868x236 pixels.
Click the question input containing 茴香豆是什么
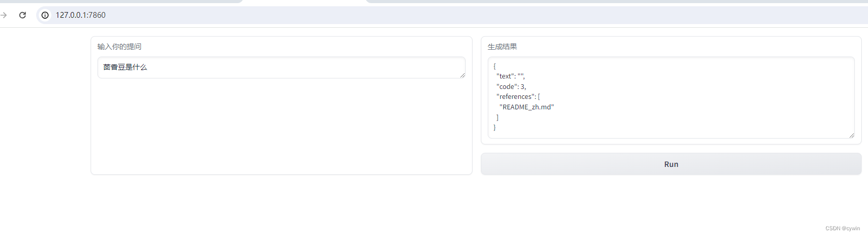[x=281, y=68]
